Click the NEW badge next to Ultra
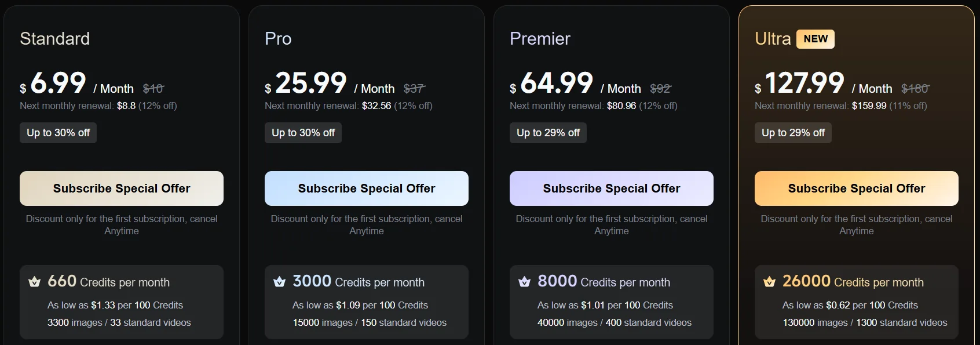The image size is (980, 345). coord(817,39)
